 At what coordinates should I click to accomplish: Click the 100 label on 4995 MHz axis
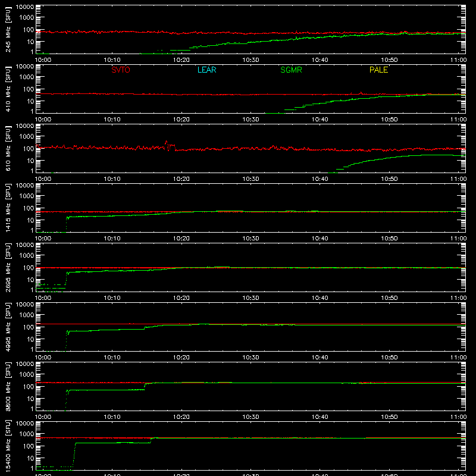click(29, 327)
